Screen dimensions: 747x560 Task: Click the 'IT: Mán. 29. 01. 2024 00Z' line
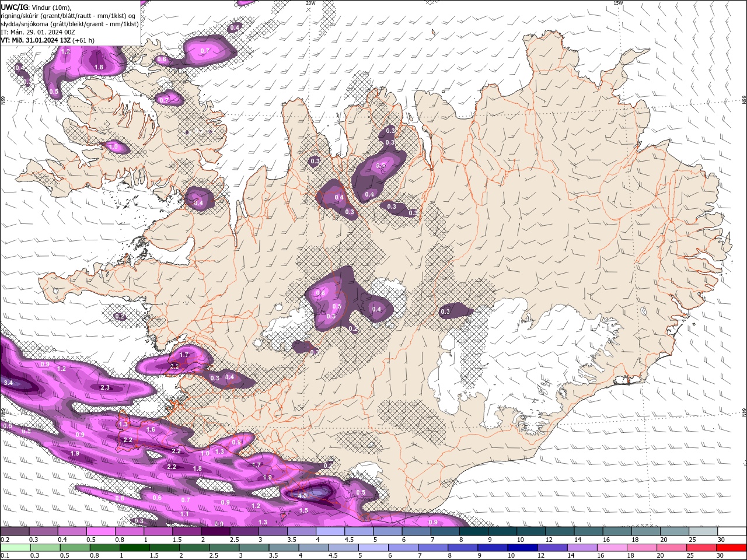(38, 32)
